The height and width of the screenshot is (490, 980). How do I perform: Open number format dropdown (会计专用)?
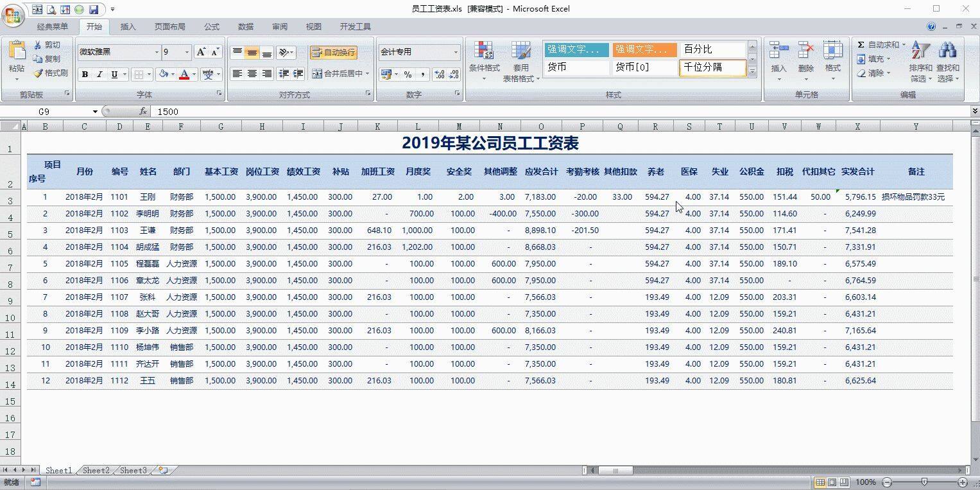pyautogui.click(x=456, y=53)
